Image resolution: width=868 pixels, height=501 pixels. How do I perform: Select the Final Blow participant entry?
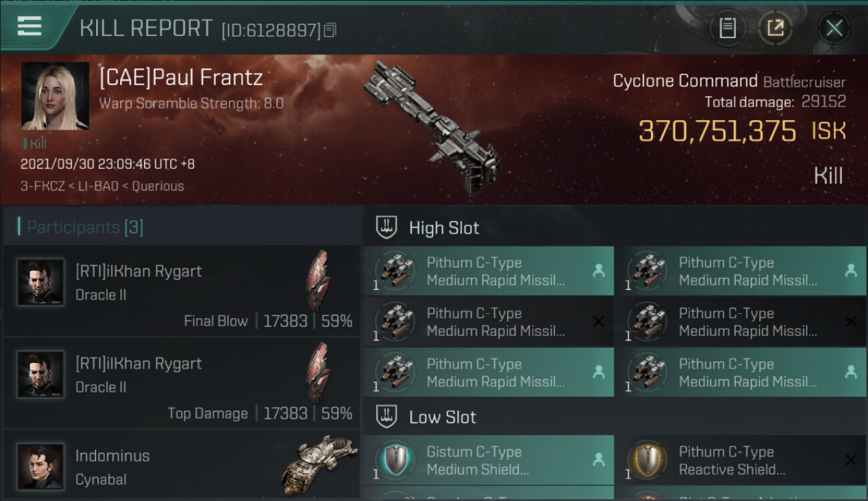pos(182,291)
